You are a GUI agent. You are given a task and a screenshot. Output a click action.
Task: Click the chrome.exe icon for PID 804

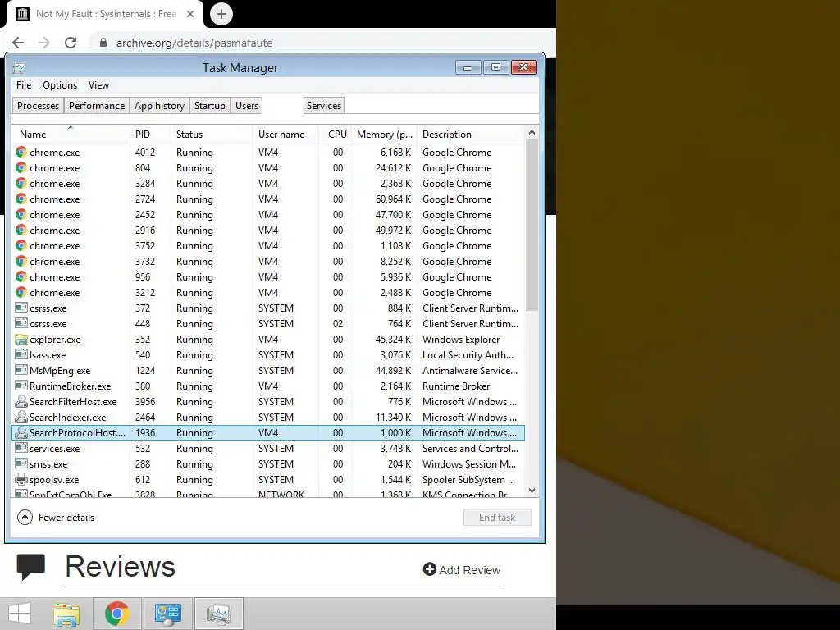pos(21,167)
